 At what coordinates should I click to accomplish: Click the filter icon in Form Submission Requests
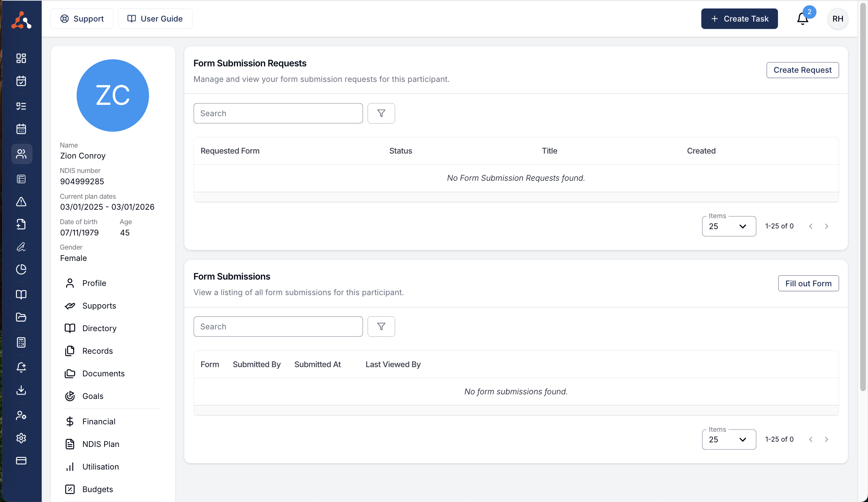(381, 113)
